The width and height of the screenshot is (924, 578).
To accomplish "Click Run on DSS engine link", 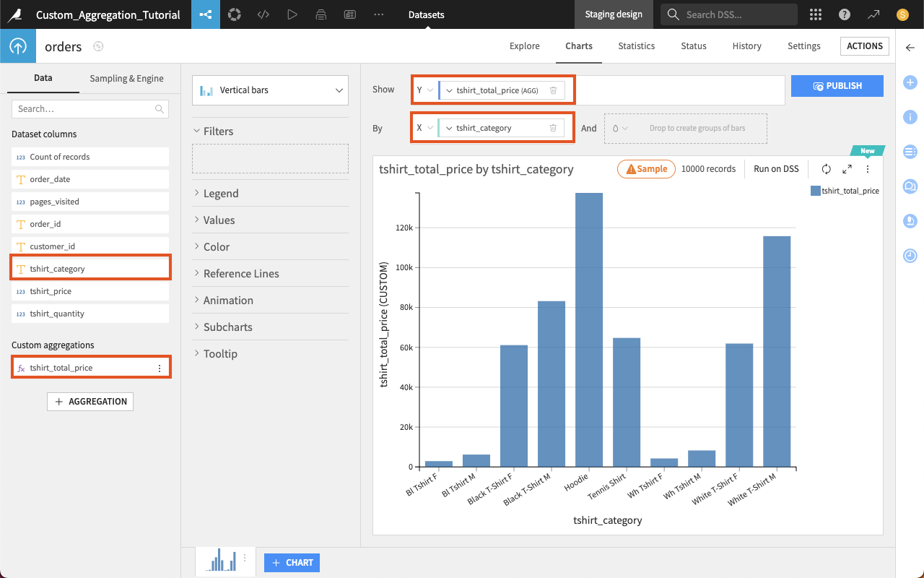I will (x=776, y=169).
